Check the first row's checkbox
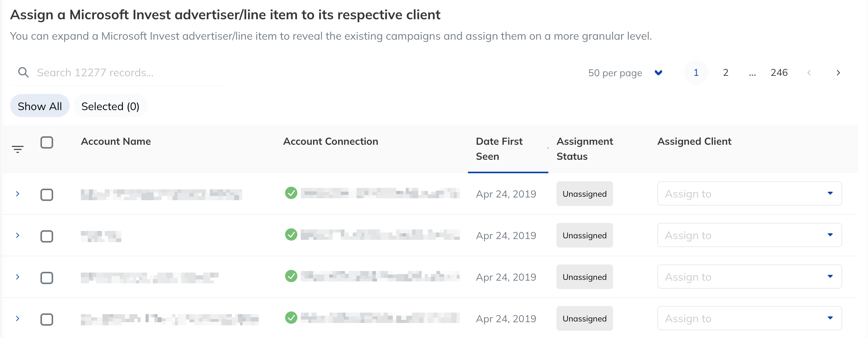The height and width of the screenshot is (338, 868). (x=47, y=195)
